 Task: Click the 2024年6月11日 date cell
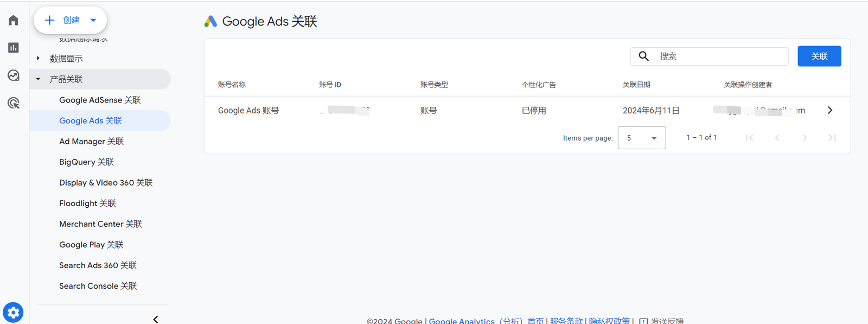click(651, 110)
